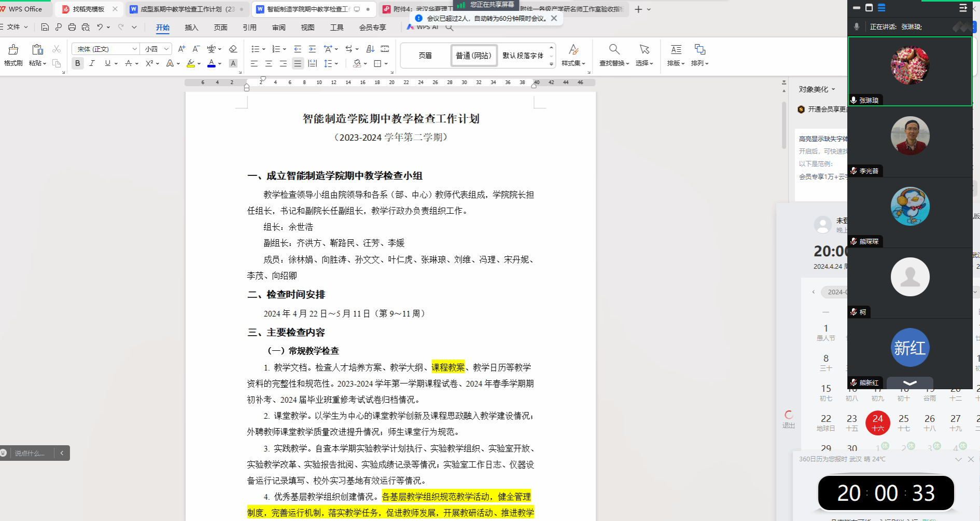This screenshot has width=980, height=521.
Task: Click the Undo arrow icon
Action: 100,27
